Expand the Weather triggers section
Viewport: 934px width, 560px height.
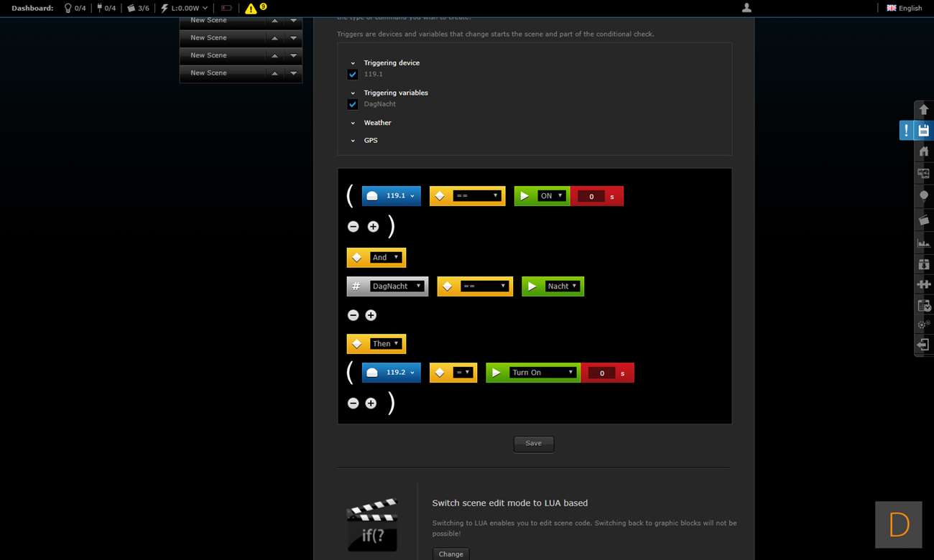tap(377, 123)
